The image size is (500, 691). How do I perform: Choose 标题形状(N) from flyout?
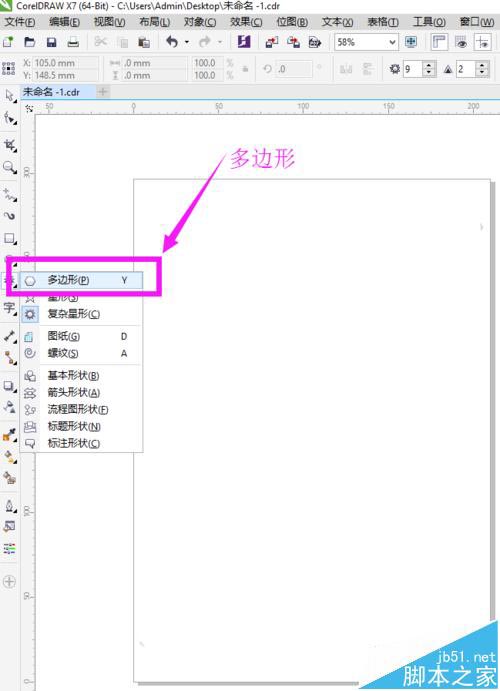click(x=82, y=427)
